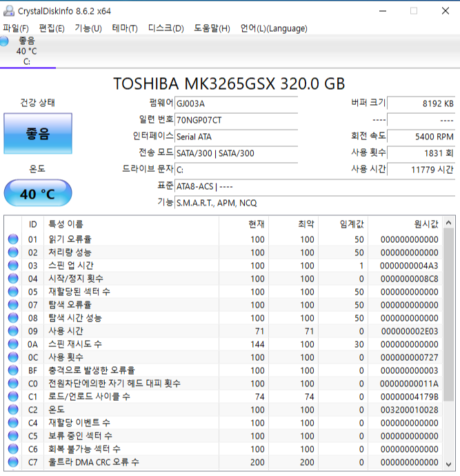Click the scrollbar down arrow in SMART list
Screen dimensions: 460x476
click(x=448, y=464)
